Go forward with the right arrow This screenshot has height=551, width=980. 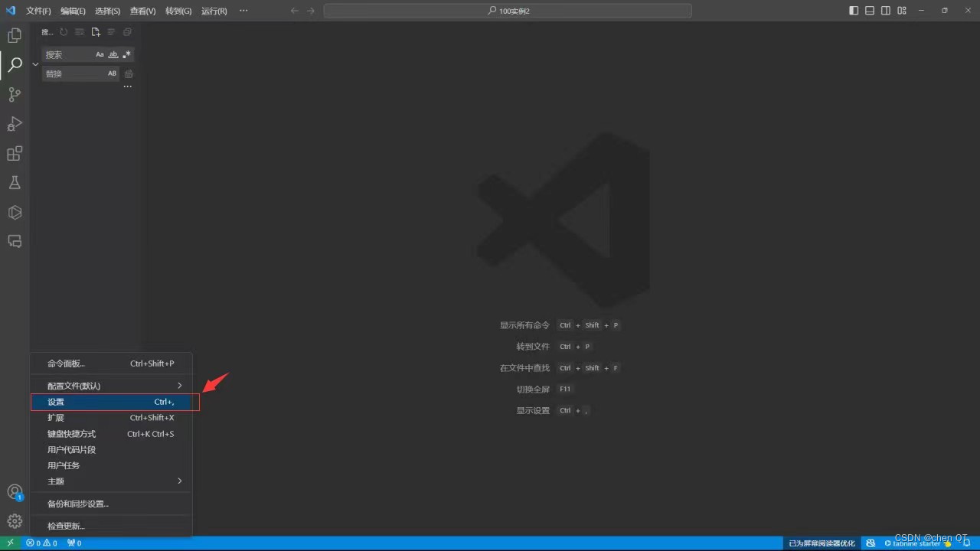click(x=310, y=11)
